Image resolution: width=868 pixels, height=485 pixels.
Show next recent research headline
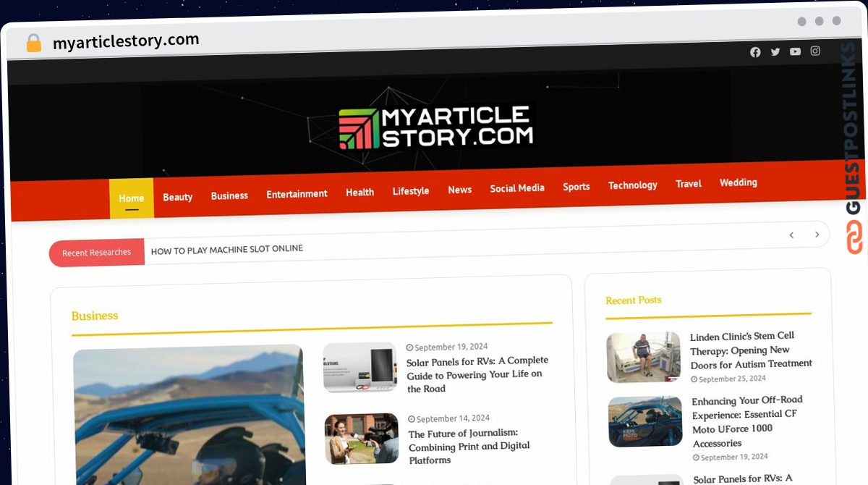pyautogui.click(x=817, y=235)
